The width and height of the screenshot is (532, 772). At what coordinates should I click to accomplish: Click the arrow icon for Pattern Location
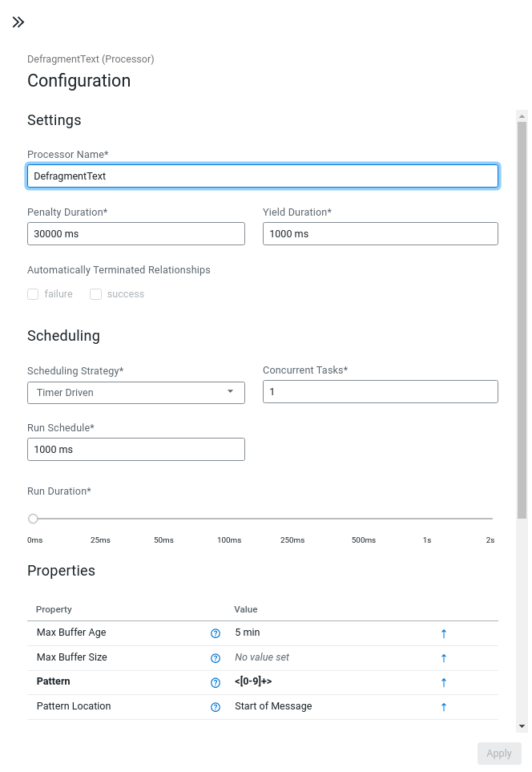click(444, 707)
